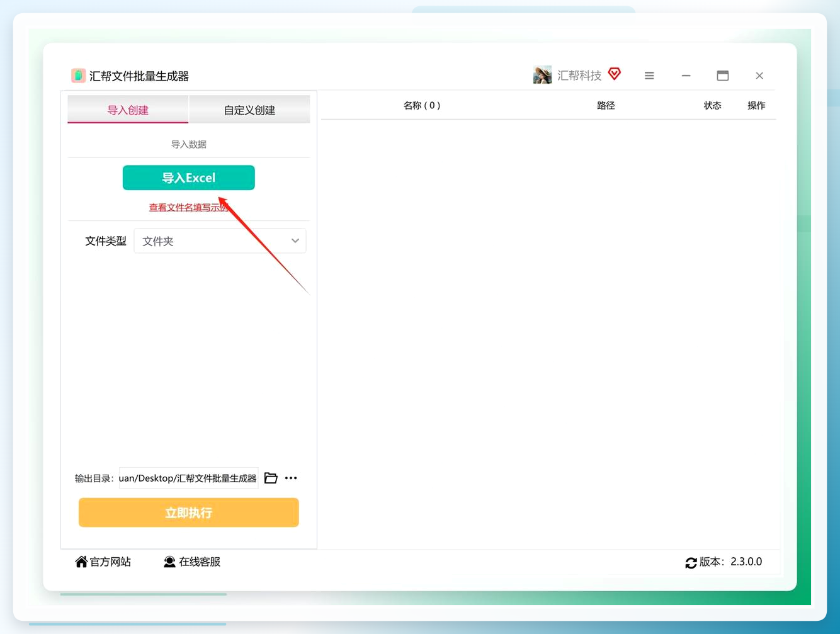This screenshot has width=840, height=634.
Task: Click the 导入Excel button
Action: click(189, 178)
